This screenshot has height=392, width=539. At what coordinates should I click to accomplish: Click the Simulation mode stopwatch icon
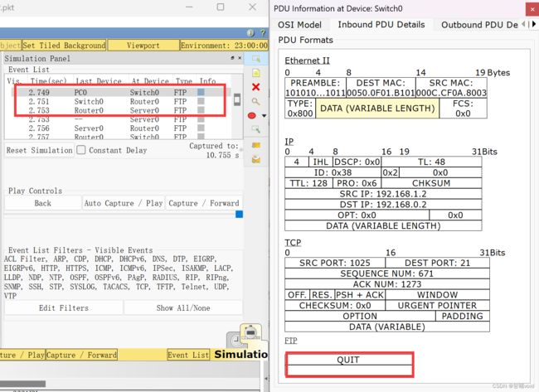point(251,333)
